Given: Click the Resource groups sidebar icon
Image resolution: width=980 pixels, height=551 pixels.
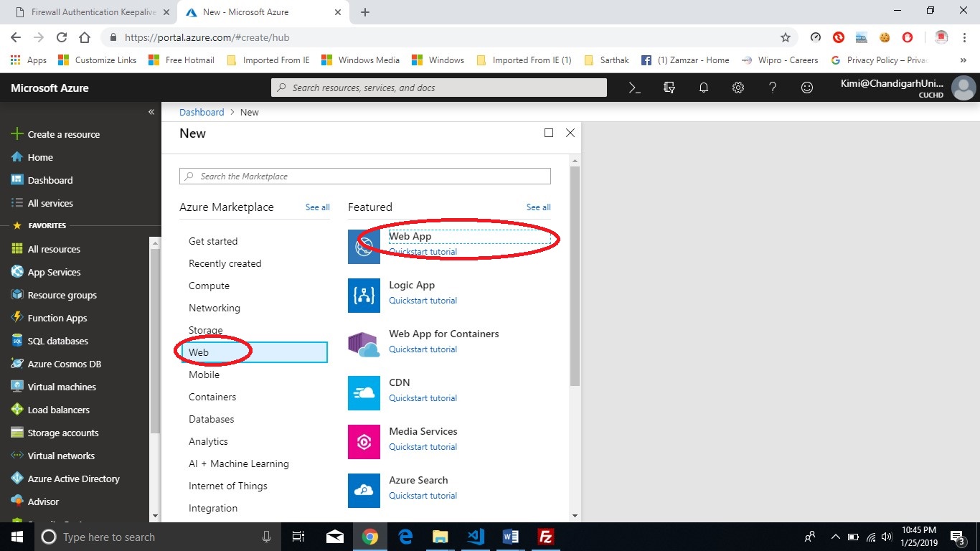Looking at the screenshot, I should pyautogui.click(x=17, y=295).
